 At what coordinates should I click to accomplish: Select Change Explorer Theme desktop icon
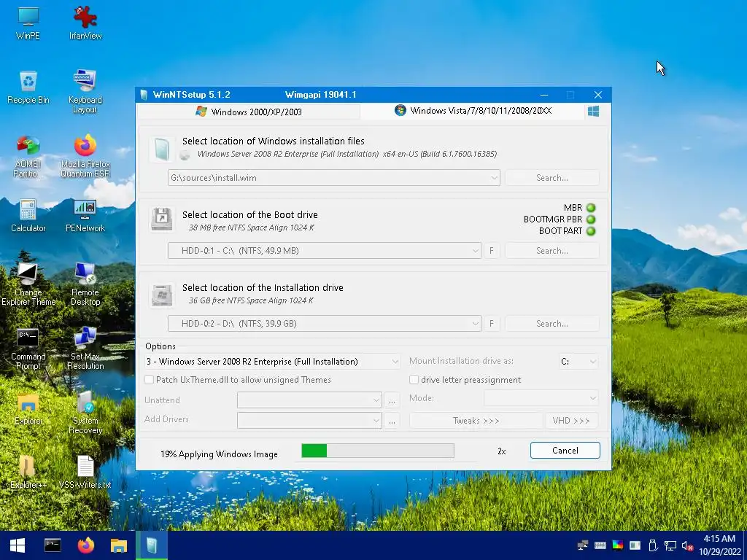(x=28, y=284)
